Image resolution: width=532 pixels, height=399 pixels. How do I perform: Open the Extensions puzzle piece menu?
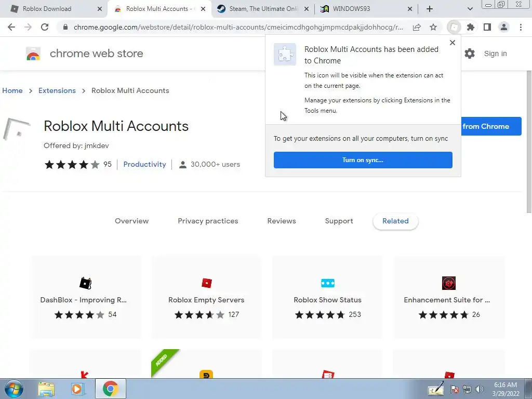click(x=471, y=27)
